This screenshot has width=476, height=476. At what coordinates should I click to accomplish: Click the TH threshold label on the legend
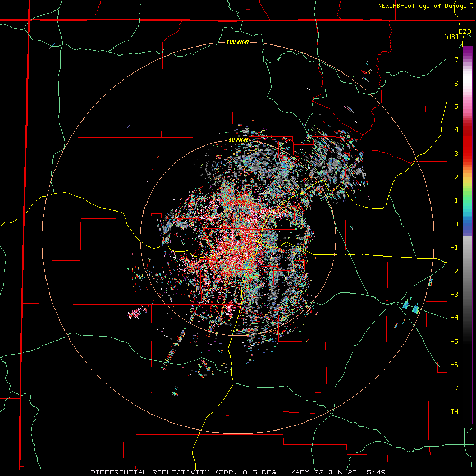pos(454,411)
